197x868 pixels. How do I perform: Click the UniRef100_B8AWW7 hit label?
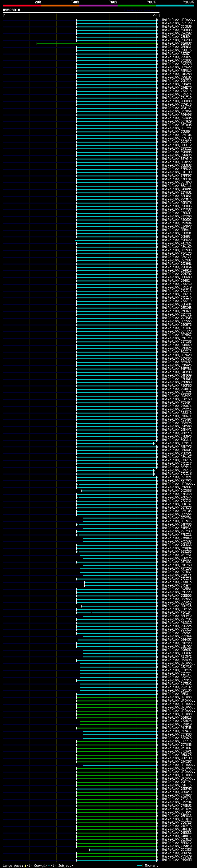(177, 44)
